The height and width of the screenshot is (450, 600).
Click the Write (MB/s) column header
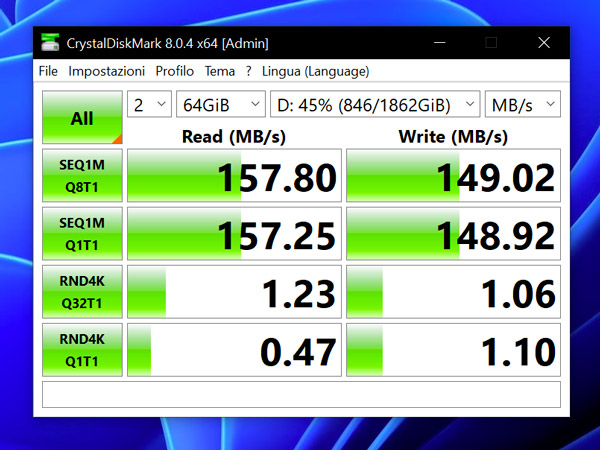(453, 137)
